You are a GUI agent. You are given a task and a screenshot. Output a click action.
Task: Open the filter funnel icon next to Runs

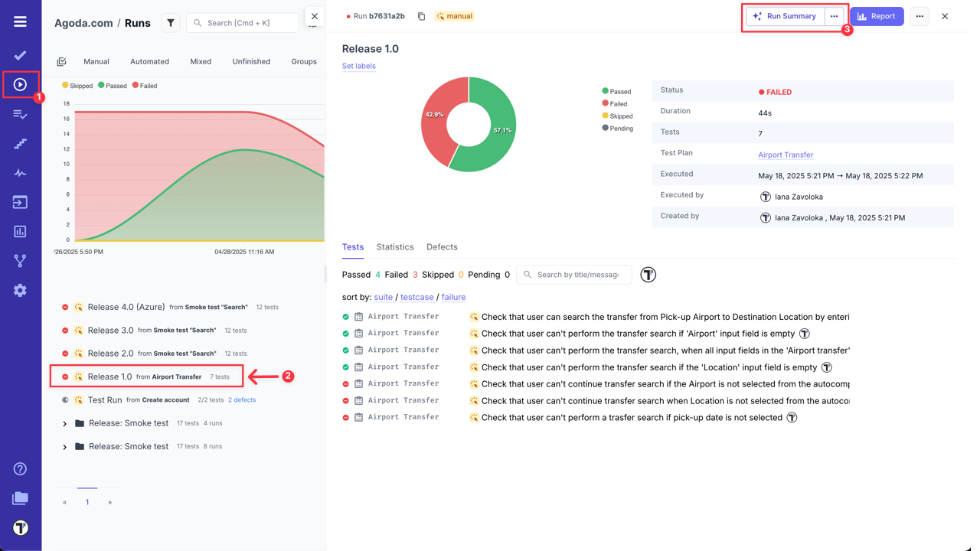tap(170, 22)
